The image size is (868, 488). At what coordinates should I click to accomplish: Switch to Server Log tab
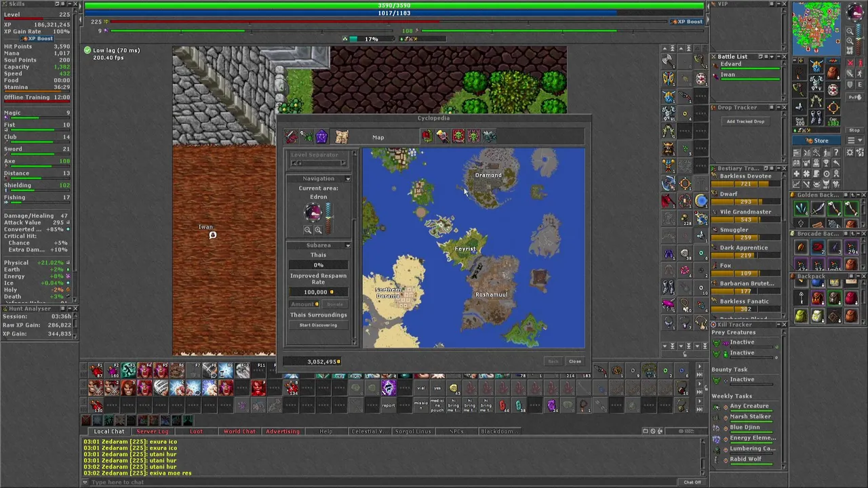pyautogui.click(x=153, y=432)
